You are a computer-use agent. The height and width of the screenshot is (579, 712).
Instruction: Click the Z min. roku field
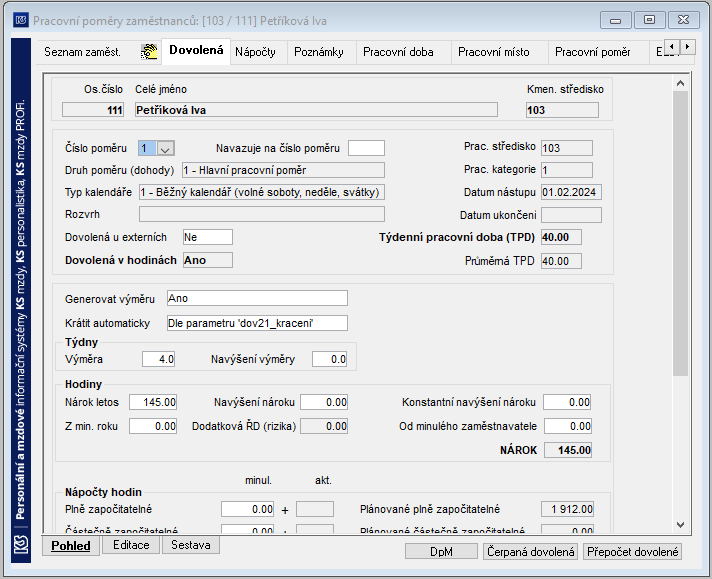pyautogui.click(x=153, y=426)
